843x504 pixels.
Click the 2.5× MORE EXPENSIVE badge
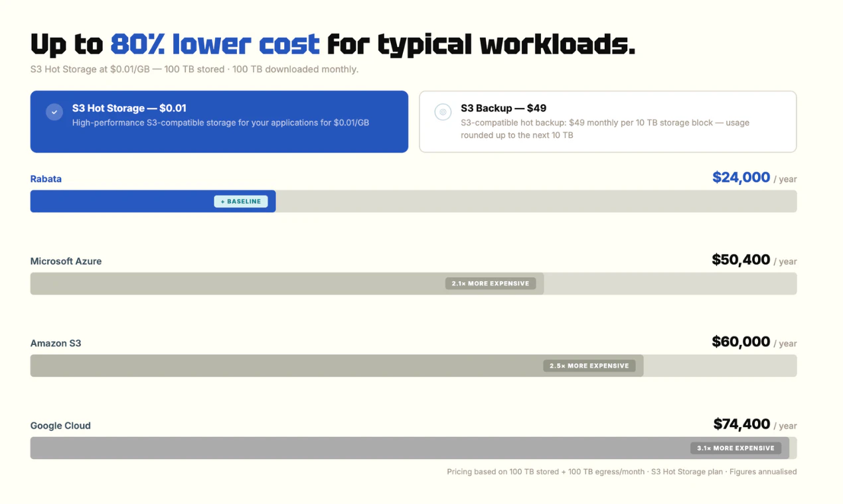point(589,366)
